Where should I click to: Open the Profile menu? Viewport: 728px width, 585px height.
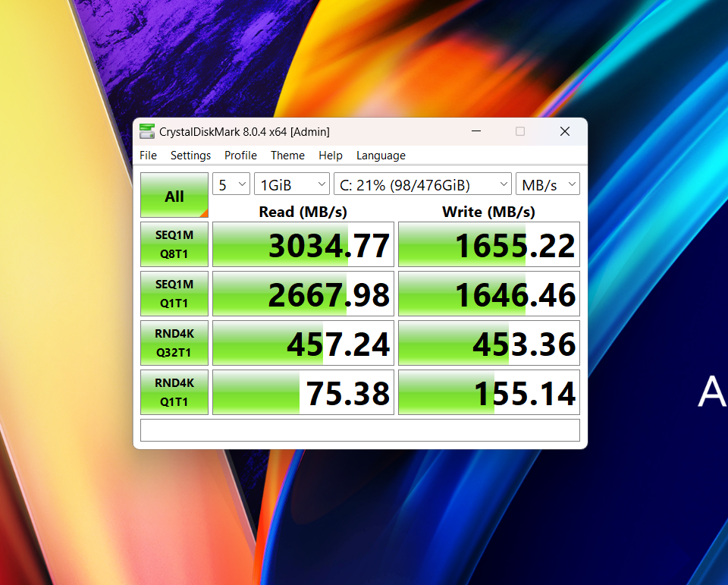click(x=240, y=156)
